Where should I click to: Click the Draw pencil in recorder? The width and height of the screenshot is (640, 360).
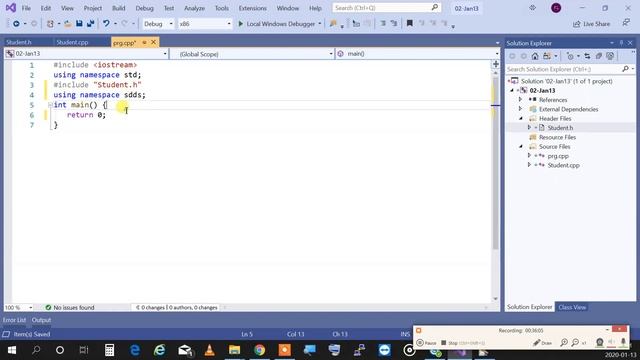[542, 343]
